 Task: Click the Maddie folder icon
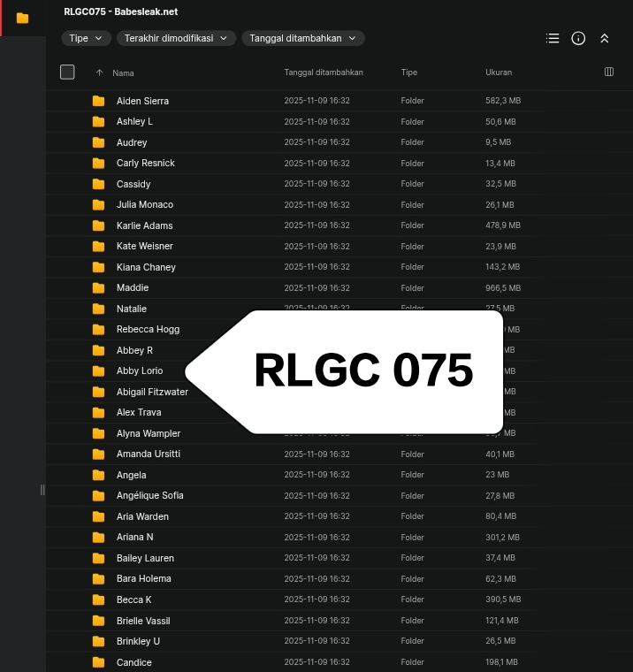click(98, 288)
